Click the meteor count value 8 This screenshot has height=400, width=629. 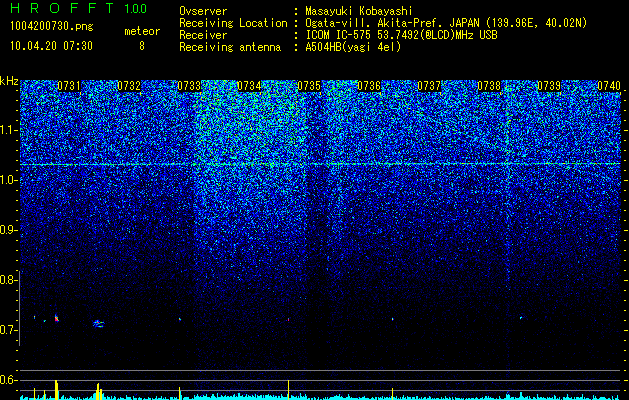pyautogui.click(x=142, y=46)
